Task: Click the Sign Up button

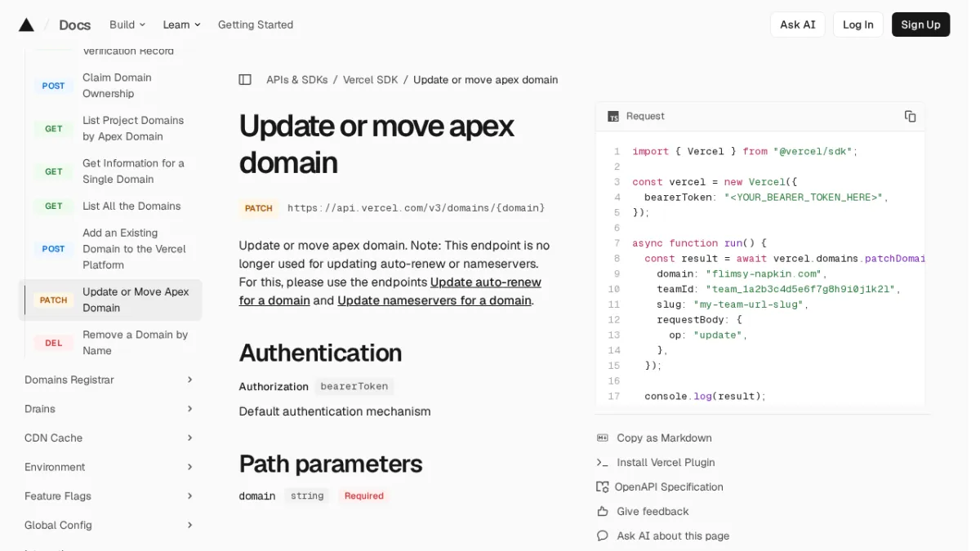Action: tap(920, 24)
